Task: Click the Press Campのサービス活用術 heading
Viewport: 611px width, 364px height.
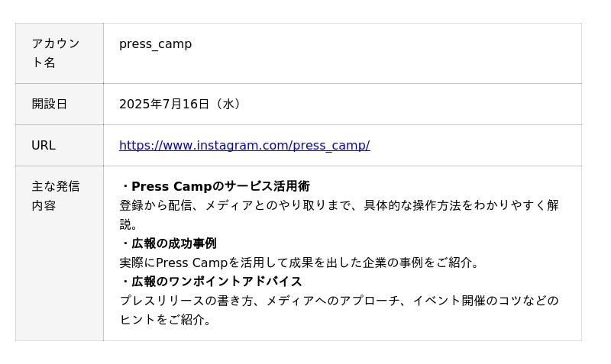Action: [x=215, y=186]
